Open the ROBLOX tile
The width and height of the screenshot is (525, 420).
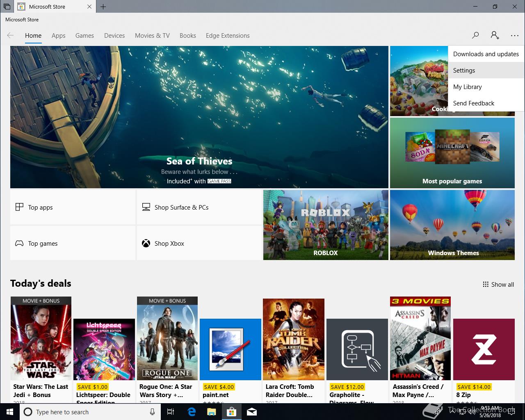coord(326,225)
